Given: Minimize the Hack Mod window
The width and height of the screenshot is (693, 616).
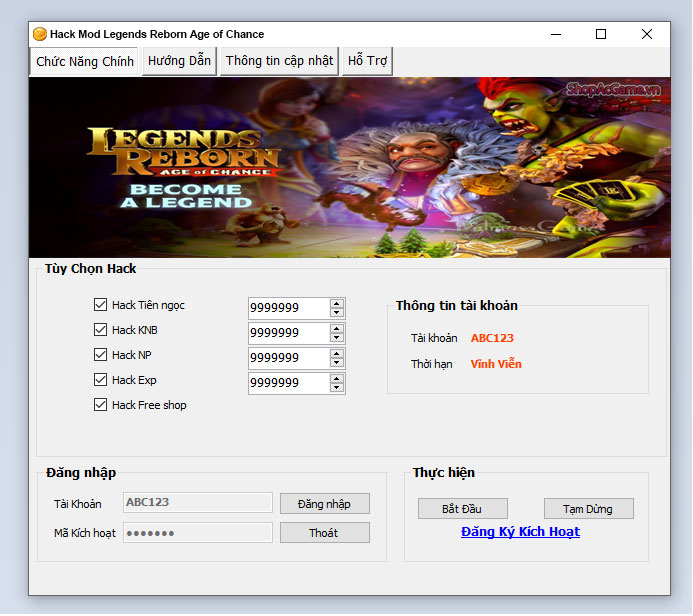Looking at the screenshot, I should (x=556, y=34).
